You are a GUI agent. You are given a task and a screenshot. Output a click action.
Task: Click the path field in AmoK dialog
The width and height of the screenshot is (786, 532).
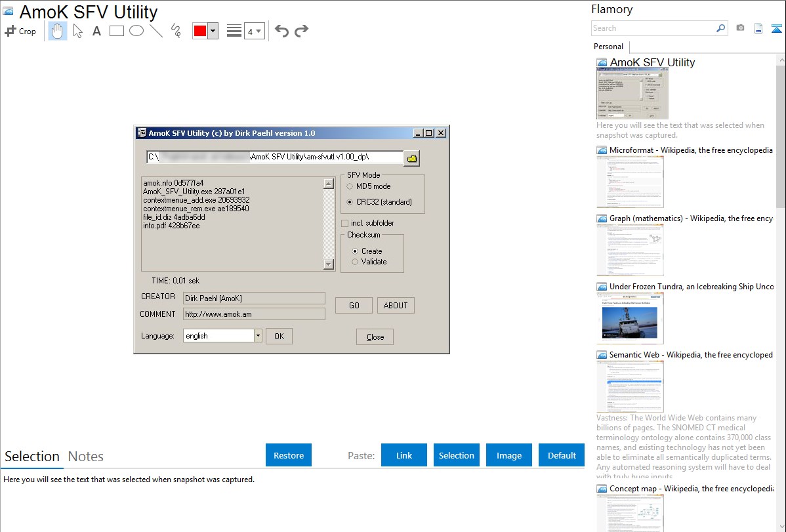[275, 157]
